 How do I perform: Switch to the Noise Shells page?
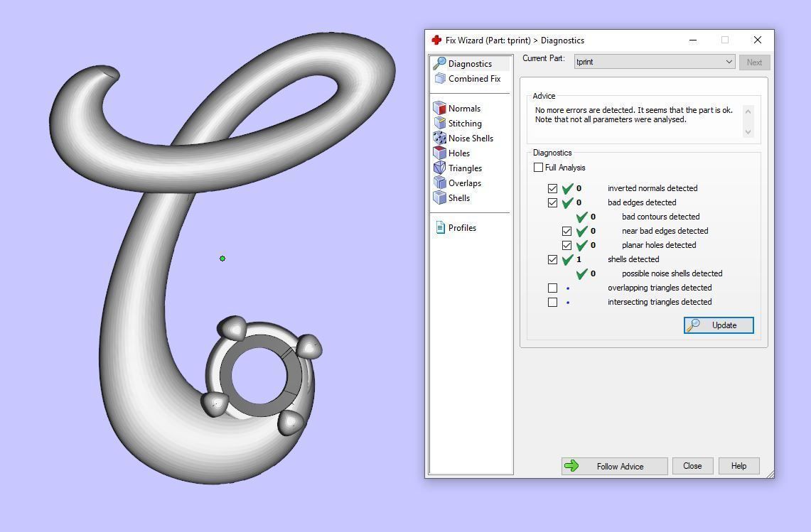[x=471, y=138]
